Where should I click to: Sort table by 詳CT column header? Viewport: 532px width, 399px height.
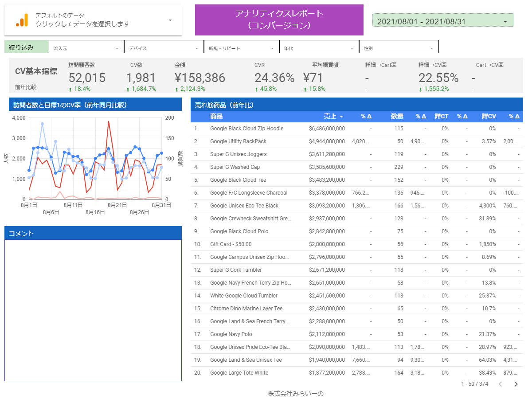pyautogui.click(x=442, y=117)
